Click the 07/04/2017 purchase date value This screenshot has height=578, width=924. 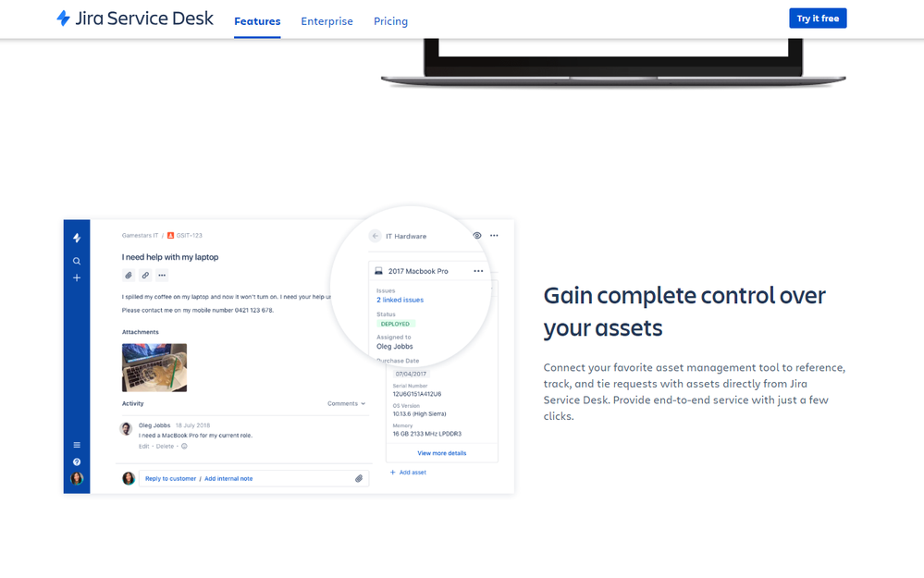point(411,375)
